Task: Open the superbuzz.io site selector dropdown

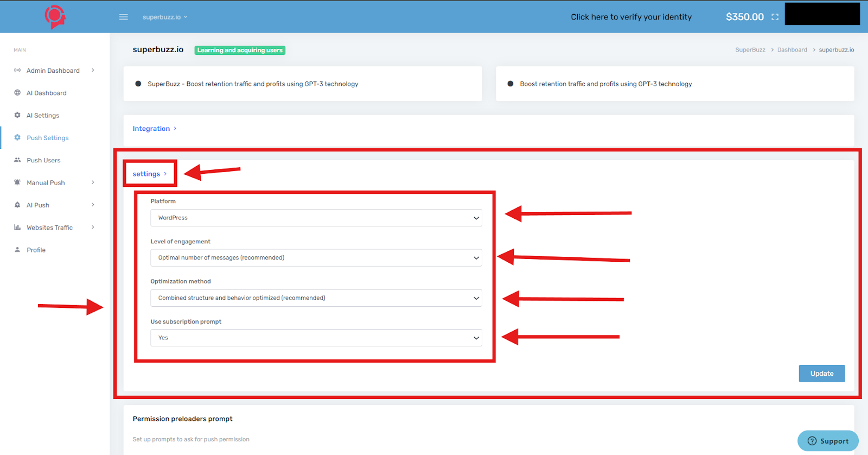Action: (x=165, y=17)
